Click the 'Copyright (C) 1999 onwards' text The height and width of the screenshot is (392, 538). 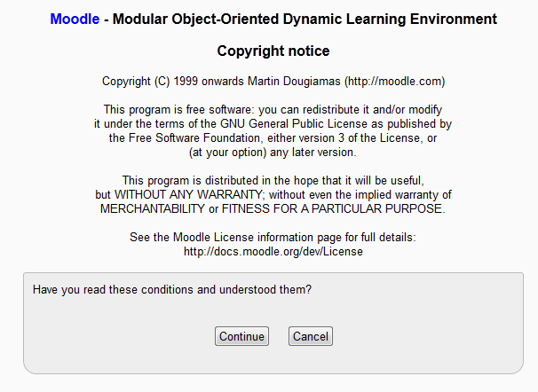tap(166, 81)
